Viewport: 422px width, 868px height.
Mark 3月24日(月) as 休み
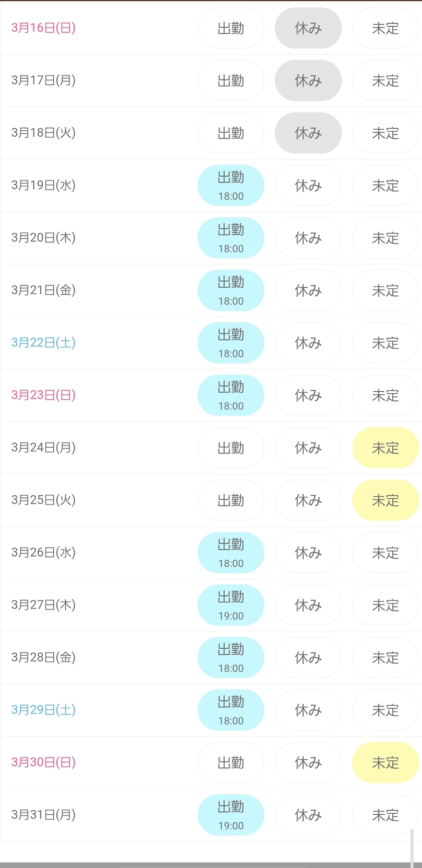[308, 448]
